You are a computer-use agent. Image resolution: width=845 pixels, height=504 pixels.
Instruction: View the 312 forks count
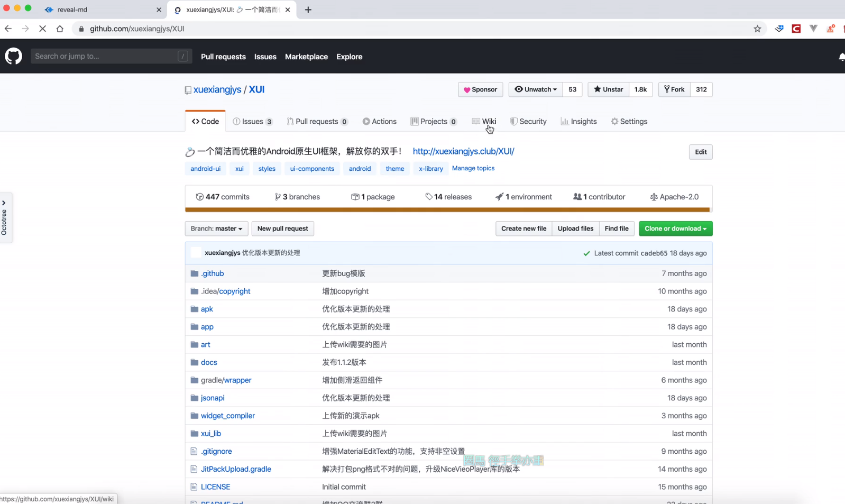(x=701, y=89)
